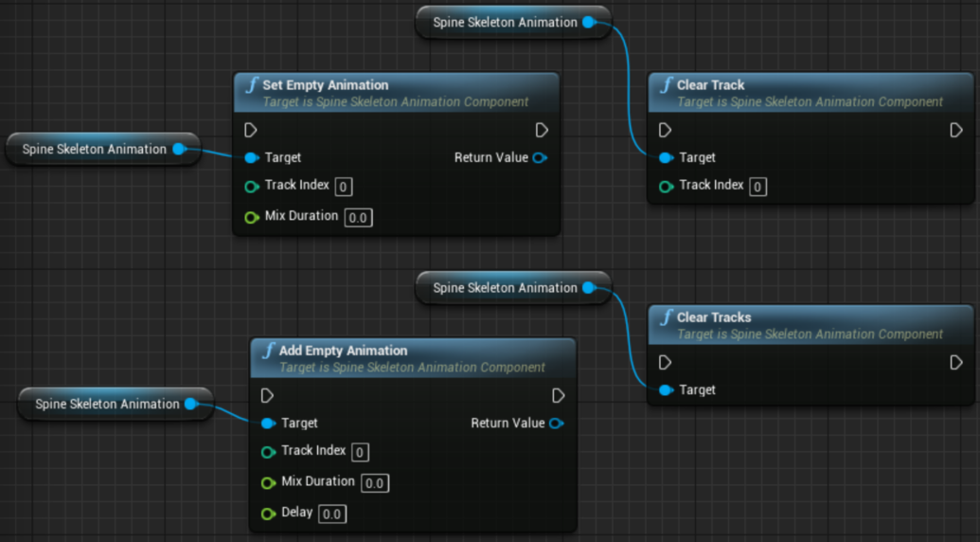
Task: Click Set Empty Animation Return Value pin
Action: click(540, 157)
